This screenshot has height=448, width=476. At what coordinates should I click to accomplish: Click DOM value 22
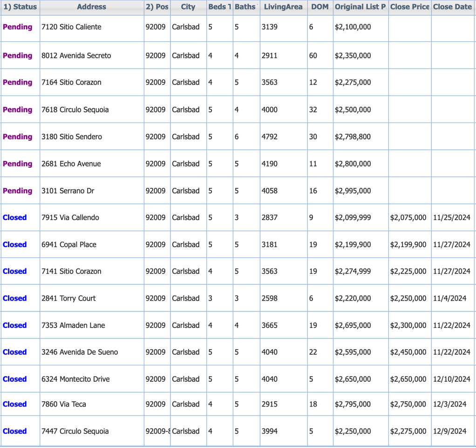313,352
